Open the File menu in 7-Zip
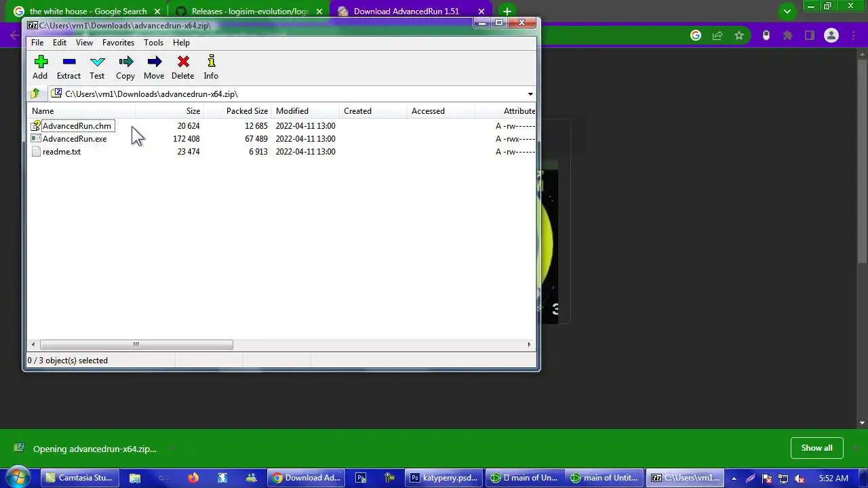 37,42
